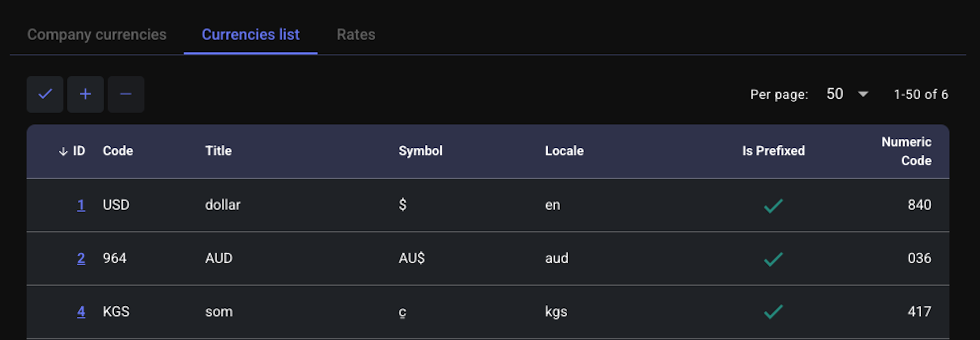980x340 pixels.
Task: Open the Per page dropdown arrow
Action: 863,94
